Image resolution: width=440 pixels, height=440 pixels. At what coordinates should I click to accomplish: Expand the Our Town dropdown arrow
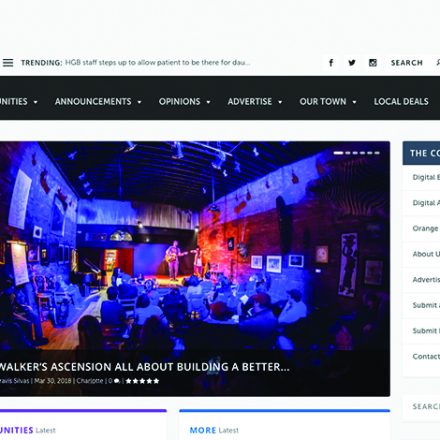[x=354, y=102]
